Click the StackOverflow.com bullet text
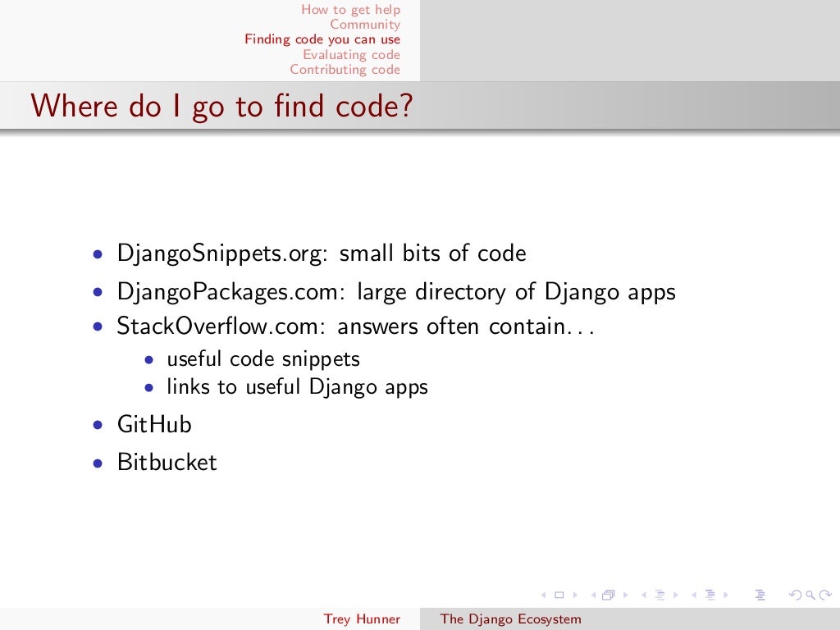Image resolution: width=840 pixels, height=630 pixels. [356, 326]
